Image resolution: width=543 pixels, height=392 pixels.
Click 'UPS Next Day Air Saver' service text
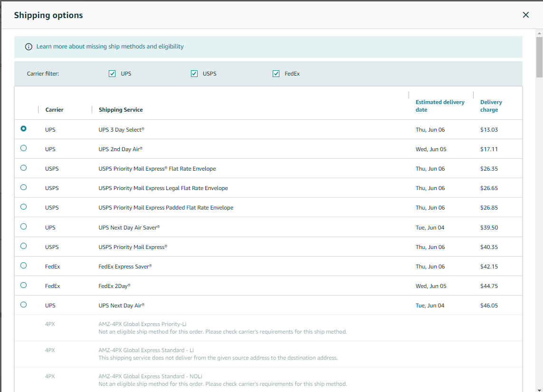coord(129,228)
